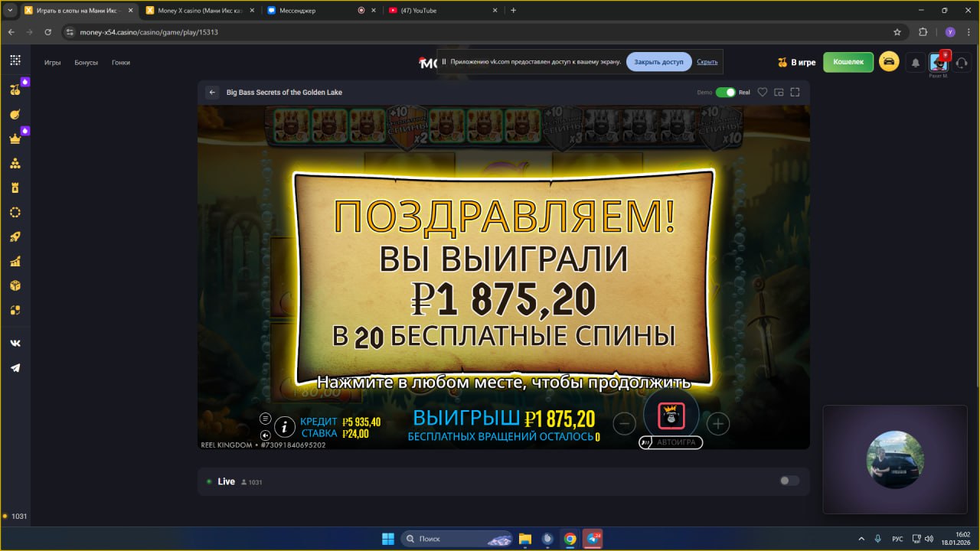Image resolution: width=980 pixels, height=551 pixels.
Task: Open support headset icon
Action: click(961, 63)
